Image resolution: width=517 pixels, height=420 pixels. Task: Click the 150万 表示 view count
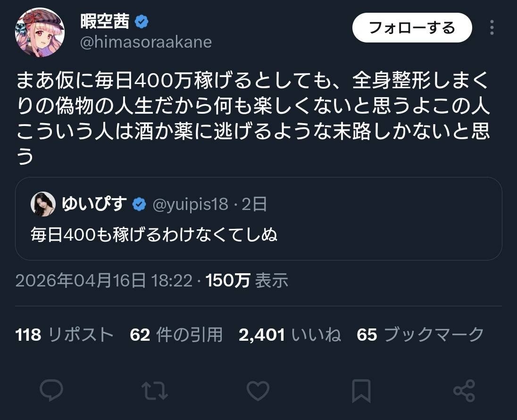[247, 281]
